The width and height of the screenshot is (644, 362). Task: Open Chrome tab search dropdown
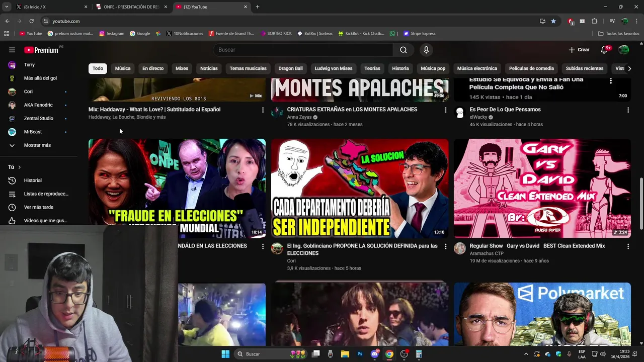(x=7, y=7)
